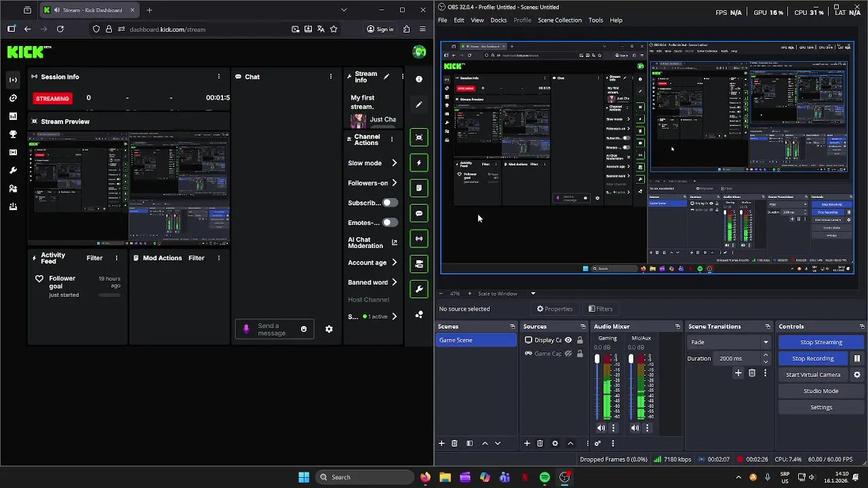Image resolution: width=868 pixels, height=488 pixels.
Task: Open the OBS Edit menu
Action: coord(459,20)
